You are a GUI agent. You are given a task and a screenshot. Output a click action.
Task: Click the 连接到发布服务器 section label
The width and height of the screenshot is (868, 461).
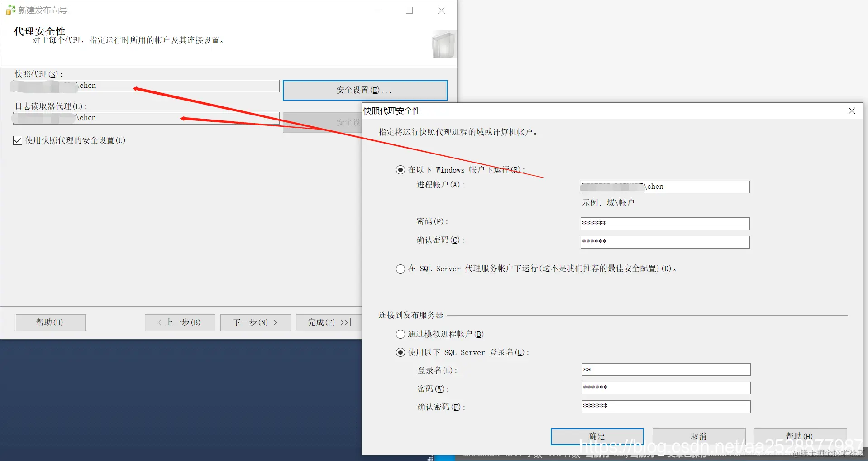point(411,315)
